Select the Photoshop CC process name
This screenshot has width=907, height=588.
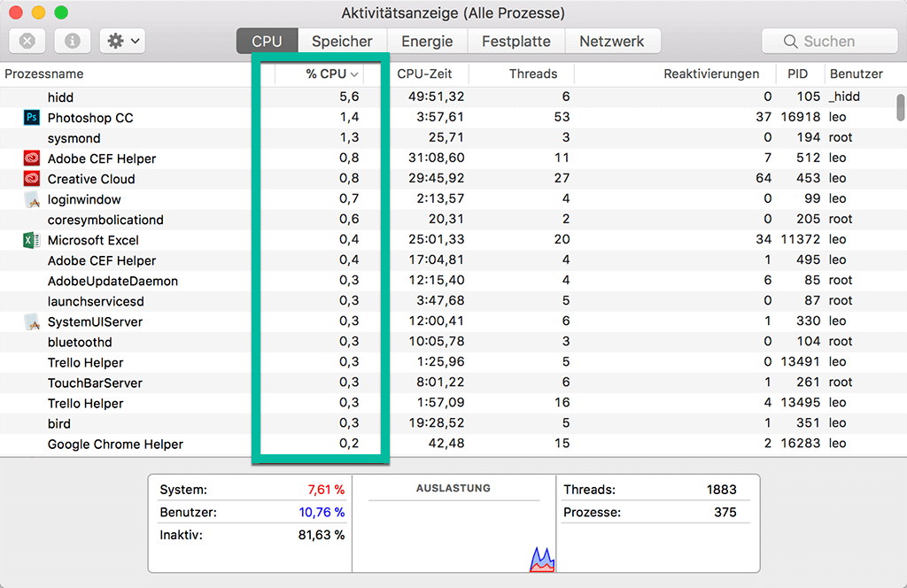point(90,118)
